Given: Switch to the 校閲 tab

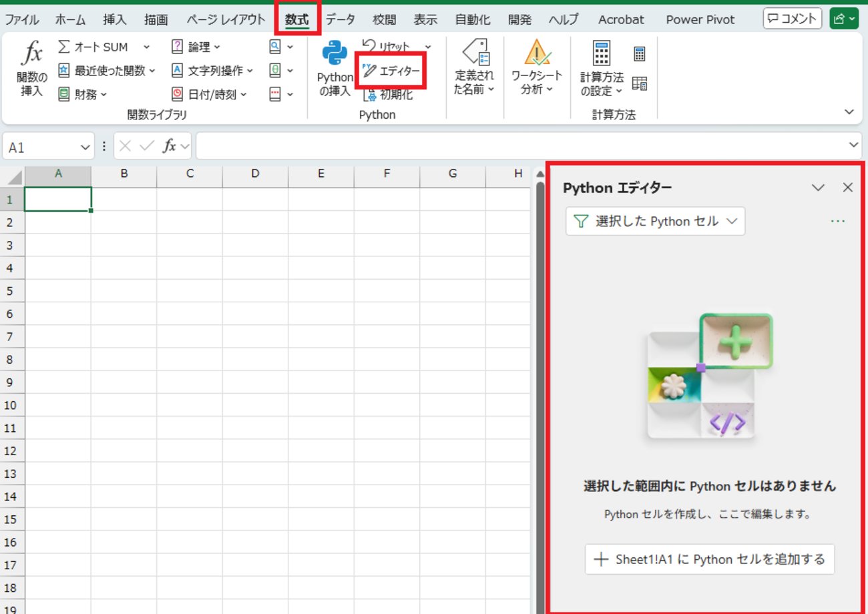Looking at the screenshot, I should click(x=384, y=19).
